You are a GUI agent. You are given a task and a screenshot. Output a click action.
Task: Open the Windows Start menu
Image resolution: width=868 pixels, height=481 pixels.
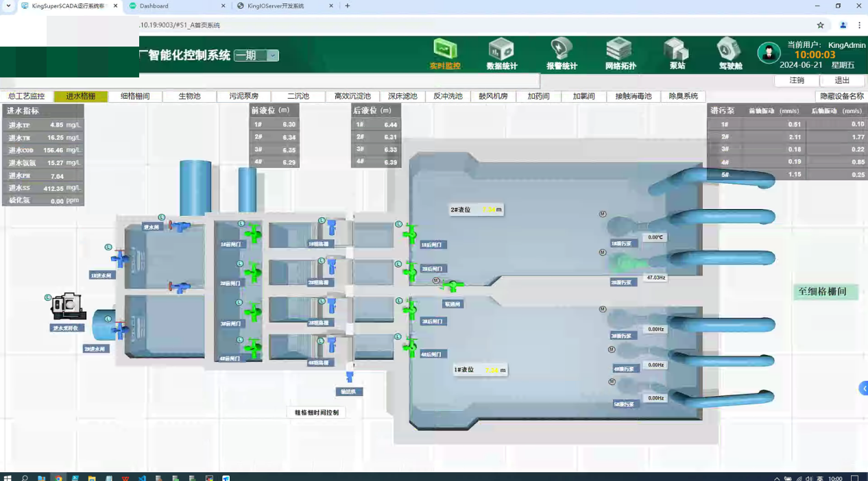point(8,478)
